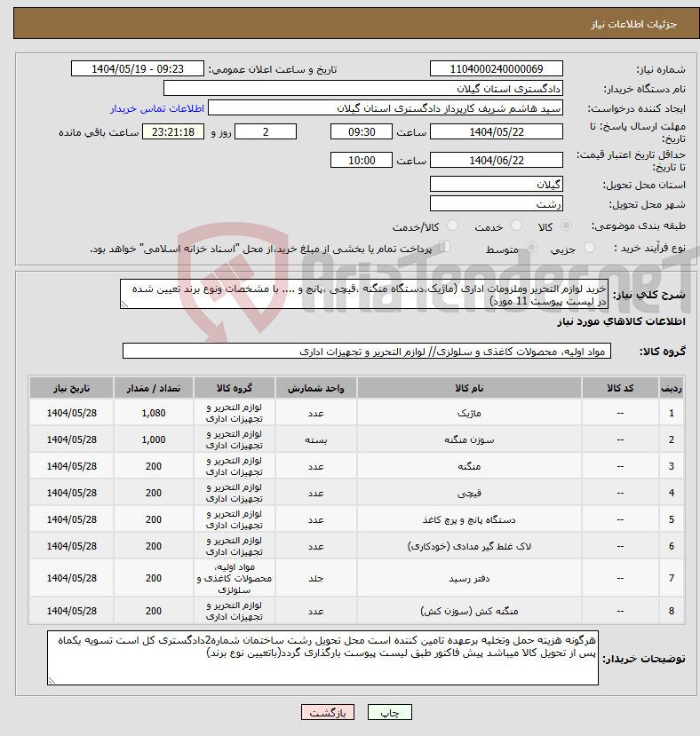Screen dimensions: 700x736
Task: Click the quantity 1,080 cell
Action: coord(154,413)
